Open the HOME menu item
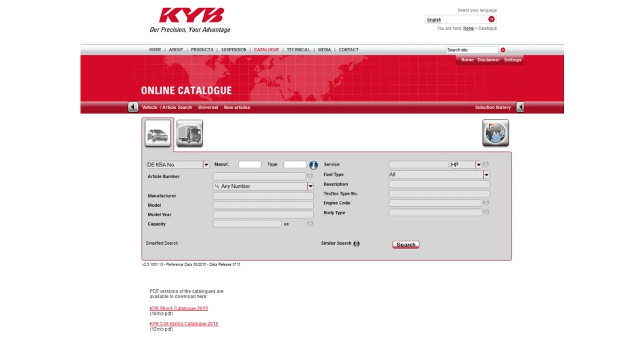The height and width of the screenshot is (338, 644). click(x=156, y=49)
